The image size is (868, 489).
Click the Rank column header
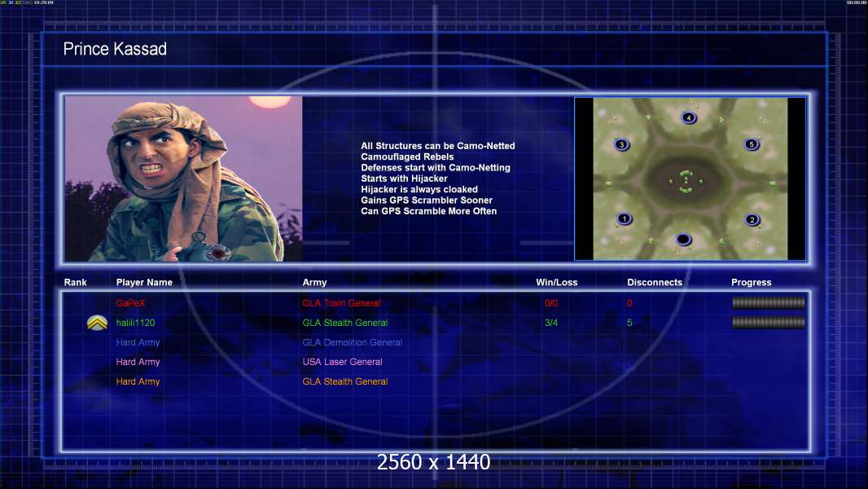click(x=75, y=283)
